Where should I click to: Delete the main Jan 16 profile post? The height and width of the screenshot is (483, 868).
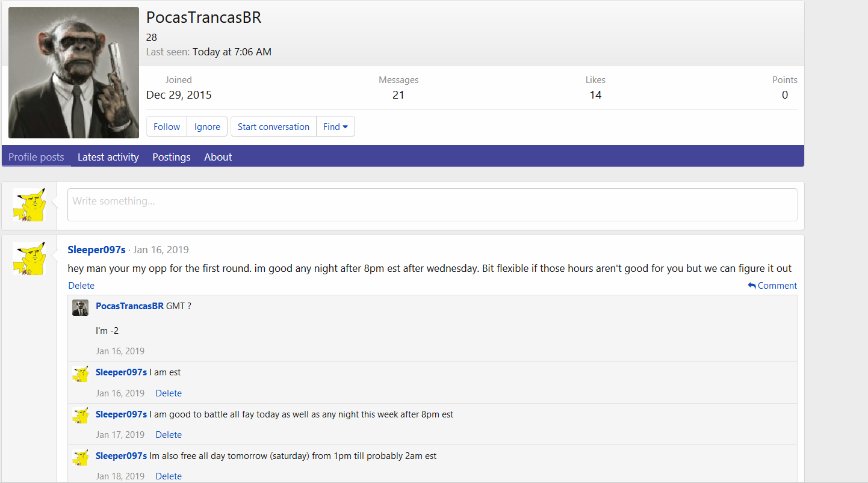(x=81, y=286)
